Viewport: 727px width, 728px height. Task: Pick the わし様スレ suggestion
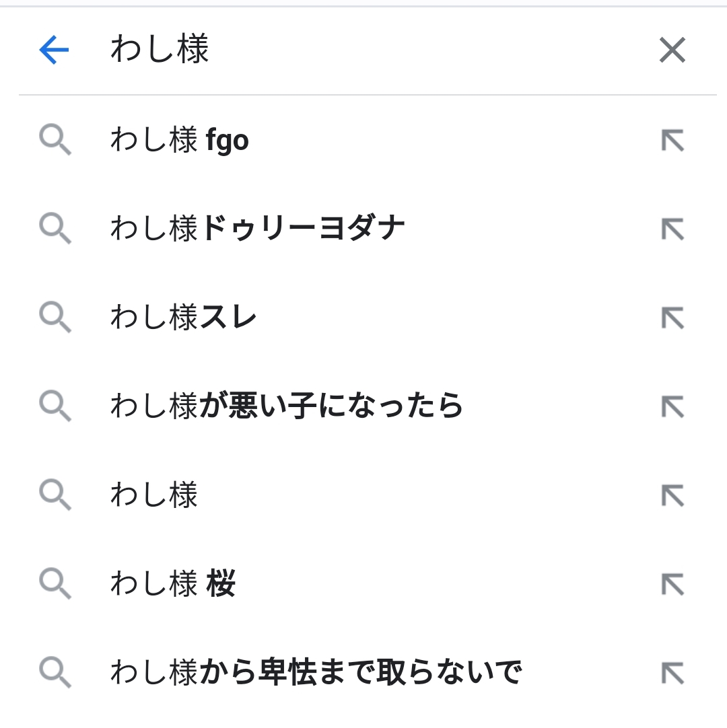coord(184,318)
